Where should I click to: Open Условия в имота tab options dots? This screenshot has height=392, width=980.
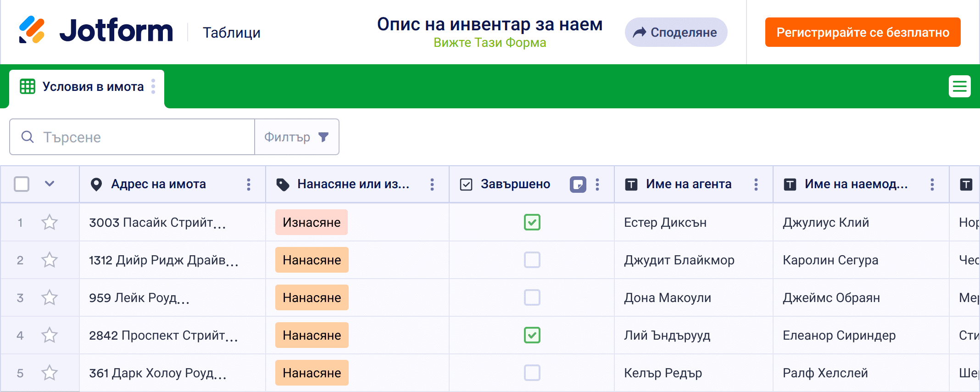(153, 86)
